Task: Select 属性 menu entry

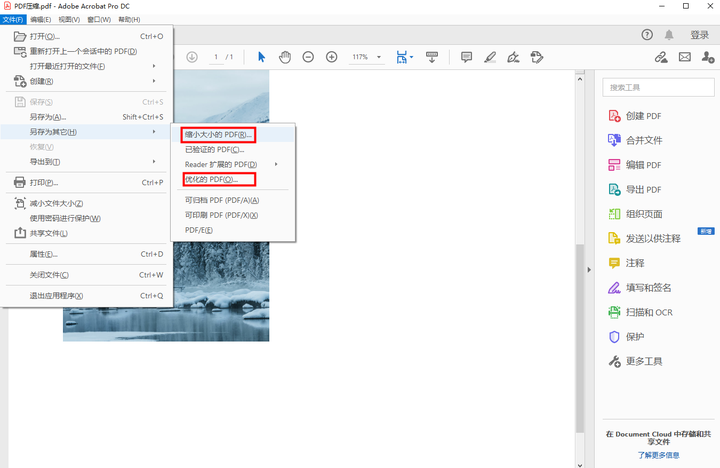Action: (87, 254)
